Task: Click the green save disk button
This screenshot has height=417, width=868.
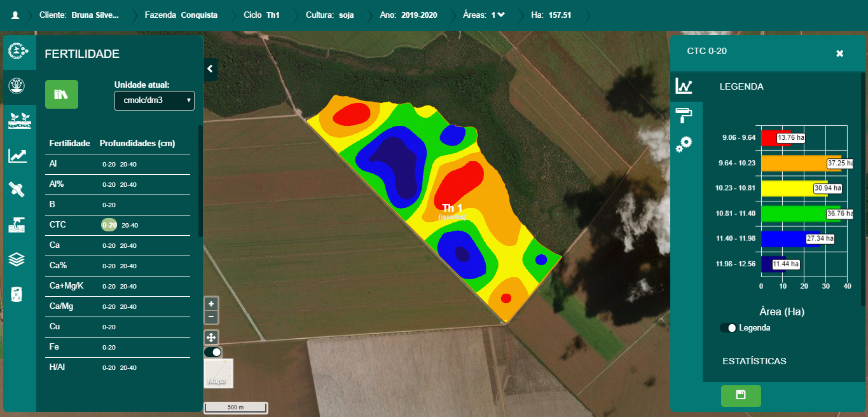Action: click(741, 395)
